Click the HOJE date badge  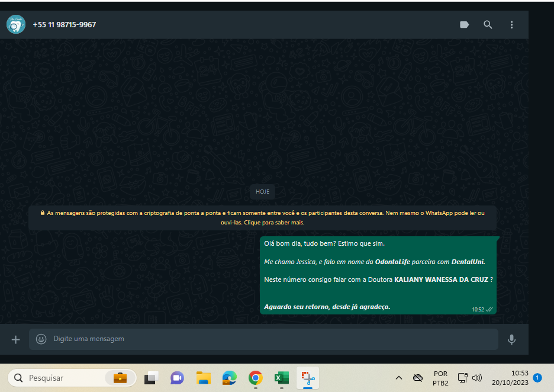pyautogui.click(x=263, y=192)
